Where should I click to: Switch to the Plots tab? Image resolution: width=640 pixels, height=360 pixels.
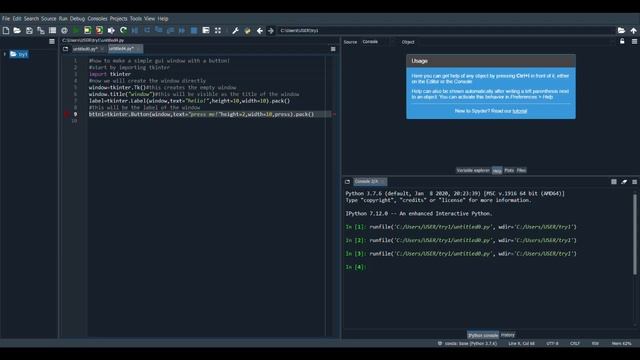tap(509, 171)
